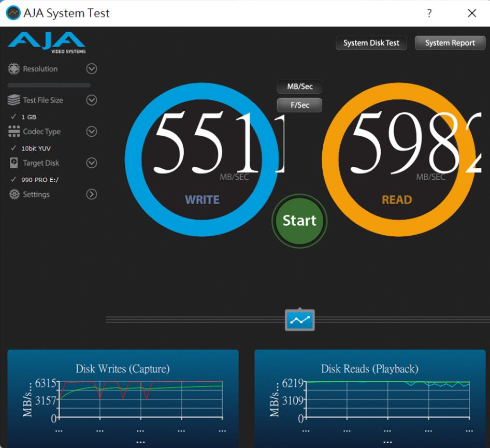This screenshot has width=490, height=448.
Task: Click the READ label under the orange gauge
Action: coord(397,199)
